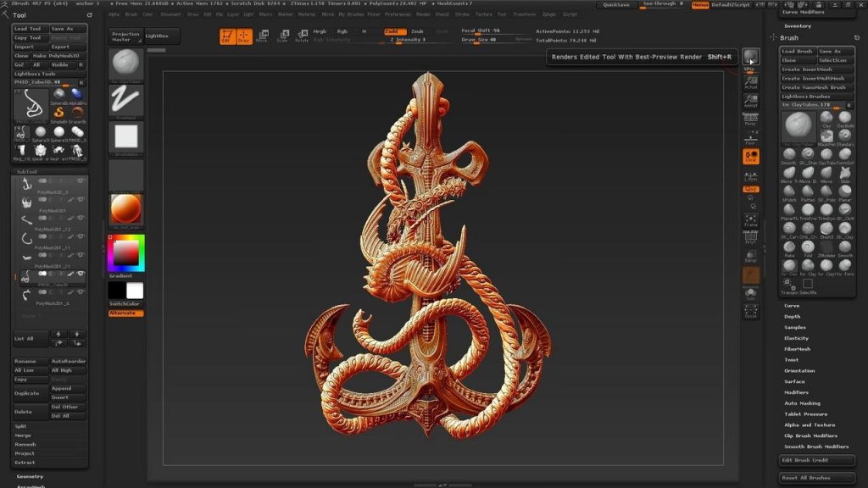Select the Scale transform tool

tap(282, 36)
